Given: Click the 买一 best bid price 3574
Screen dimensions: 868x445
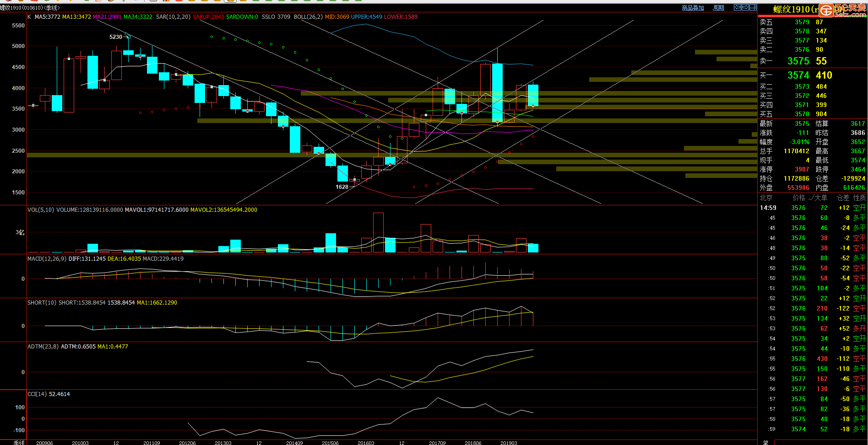Looking at the screenshot, I should coord(798,75).
